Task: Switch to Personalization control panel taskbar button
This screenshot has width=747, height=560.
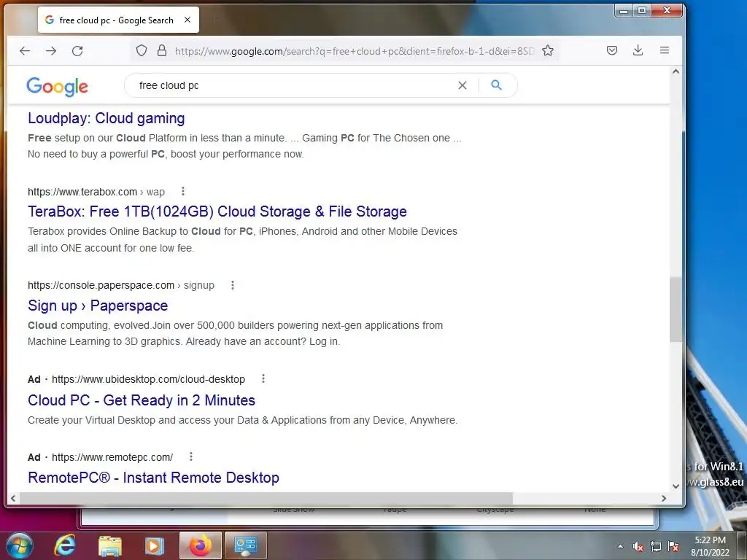Action: tap(245, 545)
